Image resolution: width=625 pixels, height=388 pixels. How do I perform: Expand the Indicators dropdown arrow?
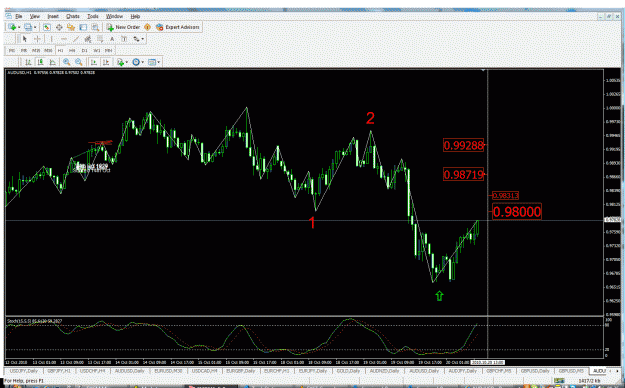tap(127, 62)
